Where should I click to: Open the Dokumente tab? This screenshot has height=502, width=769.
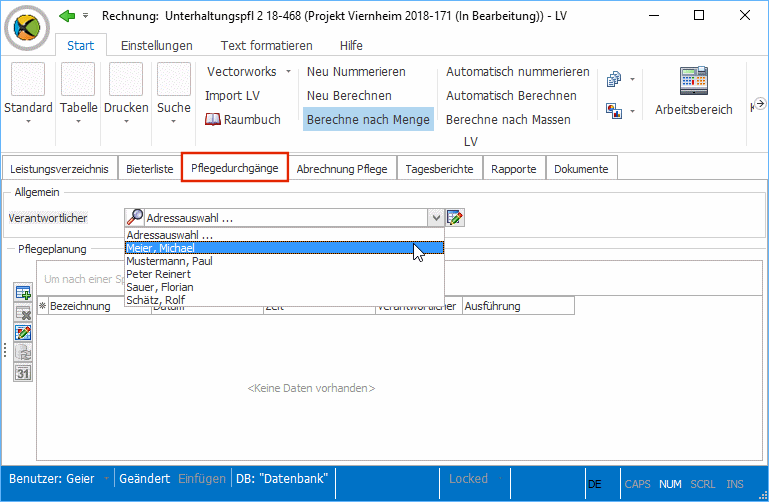tap(581, 169)
